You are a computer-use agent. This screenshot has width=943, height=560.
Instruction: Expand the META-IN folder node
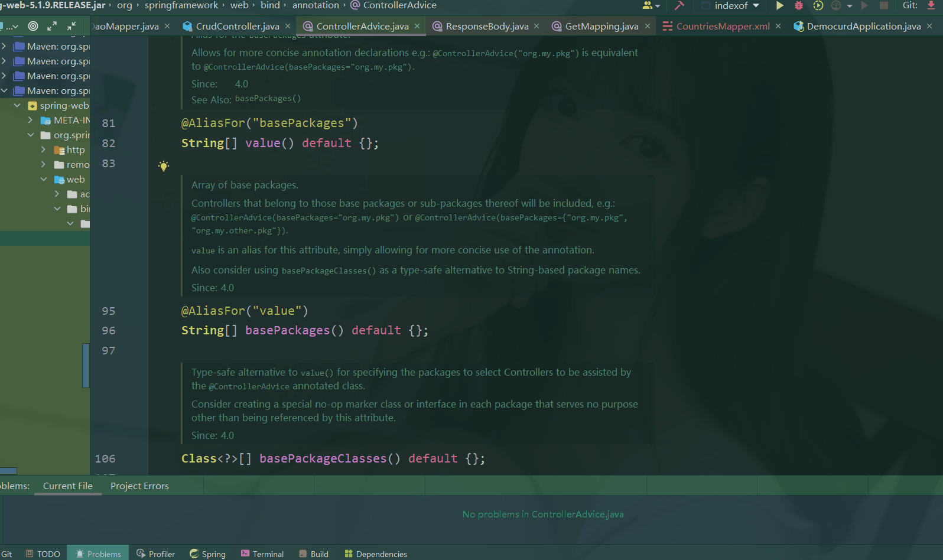[x=30, y=120]
